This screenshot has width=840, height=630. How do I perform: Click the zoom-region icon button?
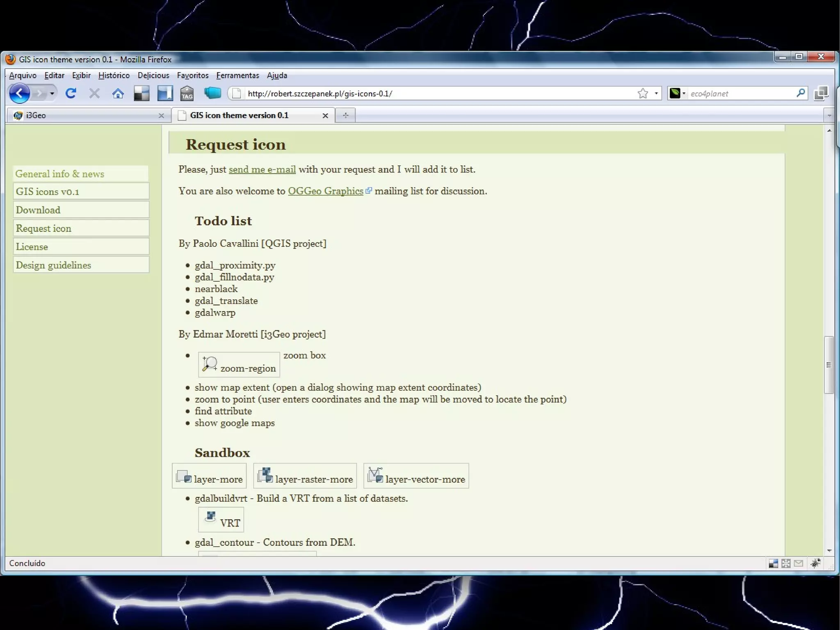coord(239,364)
